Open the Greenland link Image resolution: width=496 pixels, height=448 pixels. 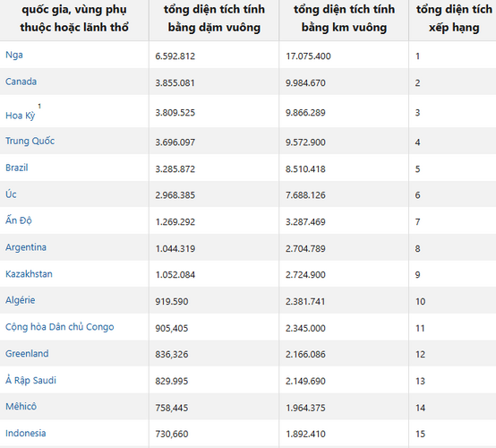pyautogui.click(x=27, y=353)
